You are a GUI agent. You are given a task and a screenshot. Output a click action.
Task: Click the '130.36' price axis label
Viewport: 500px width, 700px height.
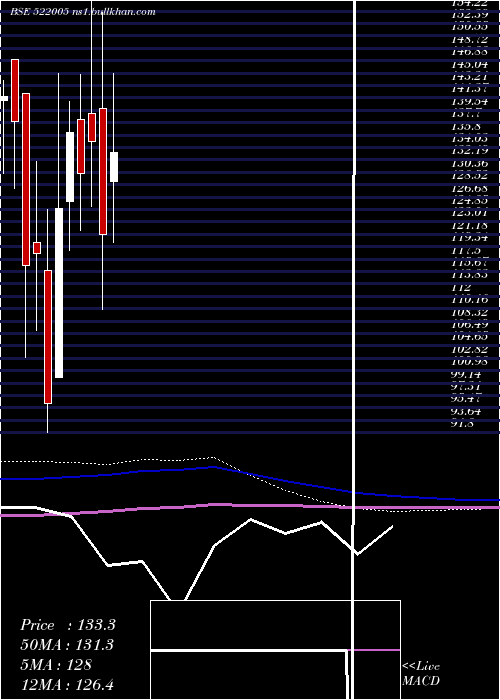click(469, 164)
